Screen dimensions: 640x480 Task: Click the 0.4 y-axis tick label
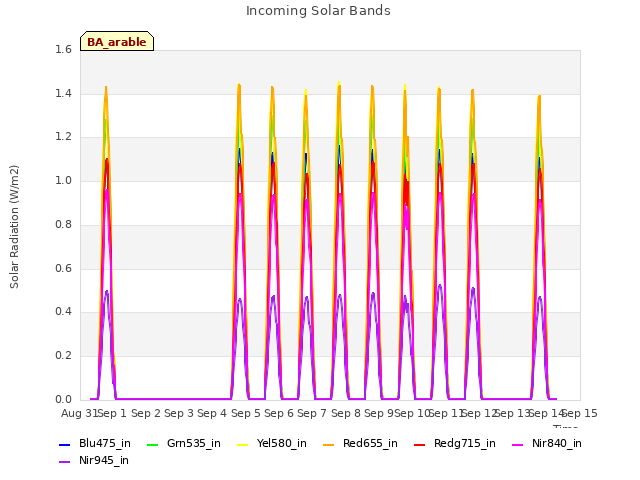coord(63,312)
